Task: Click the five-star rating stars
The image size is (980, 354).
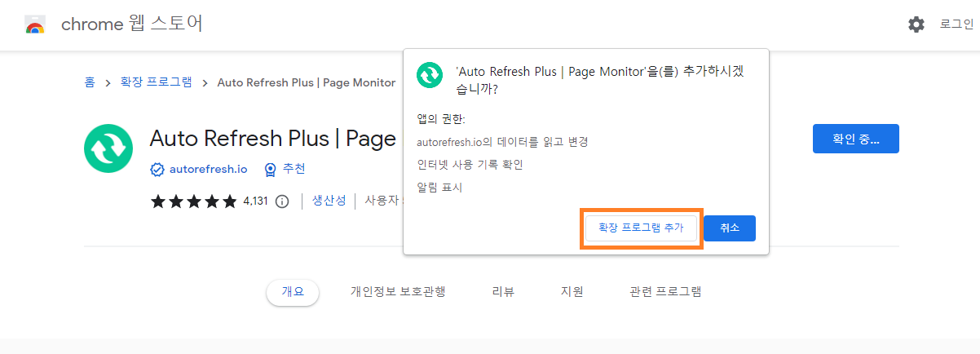Action: pos(194,201)
